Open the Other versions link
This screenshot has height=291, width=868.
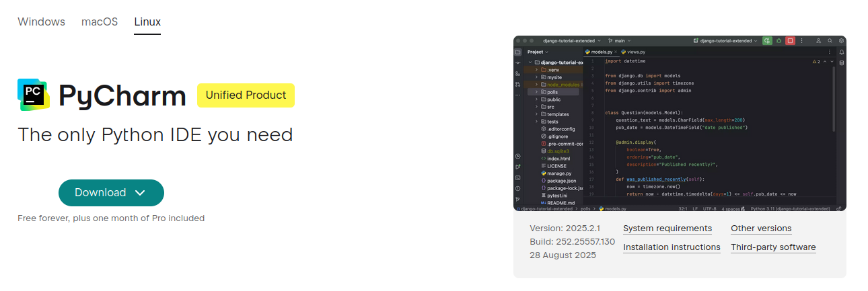[x=761, y=228]
